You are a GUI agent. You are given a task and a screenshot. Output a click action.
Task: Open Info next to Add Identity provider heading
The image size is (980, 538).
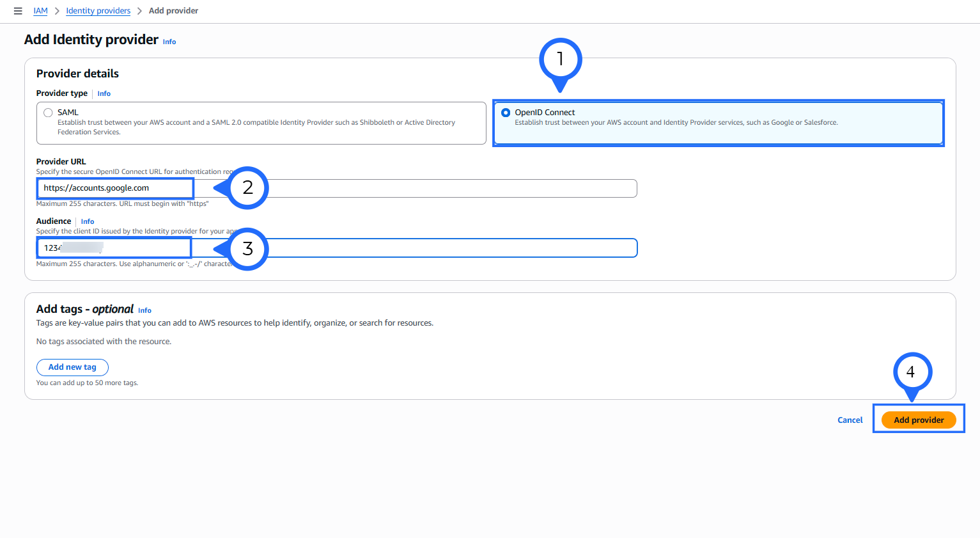(x=169, y=42)
